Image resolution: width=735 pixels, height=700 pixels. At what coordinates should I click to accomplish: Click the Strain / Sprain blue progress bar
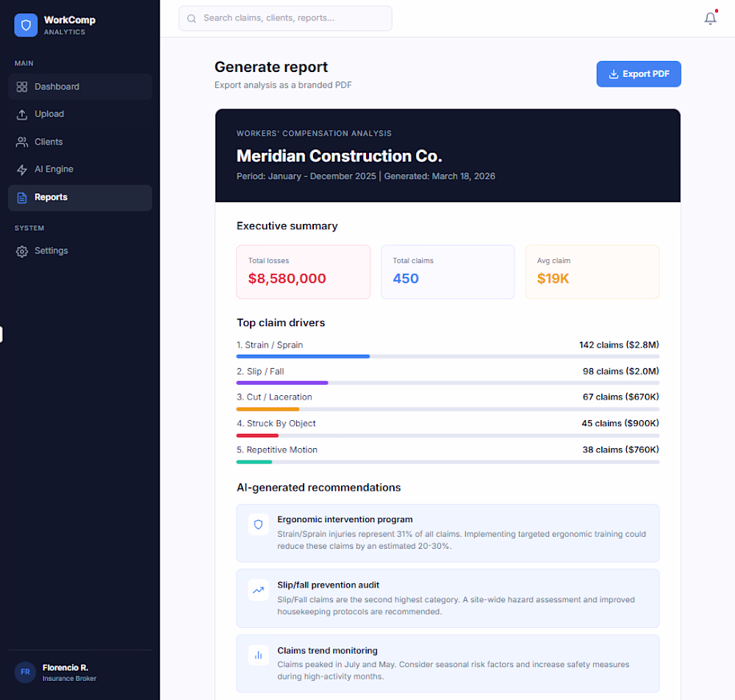click(303, 356)
